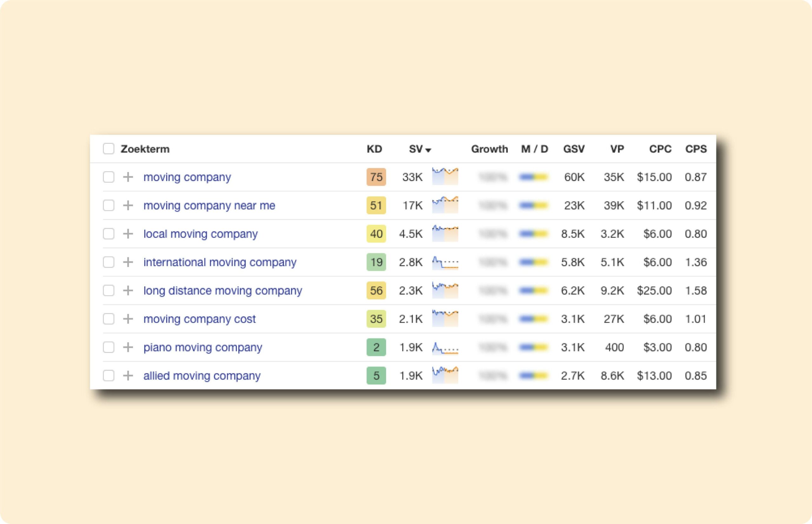Viewport: 812px width, 524px height.
Task: Sort by the KD column header
Action: pos(374,149)
